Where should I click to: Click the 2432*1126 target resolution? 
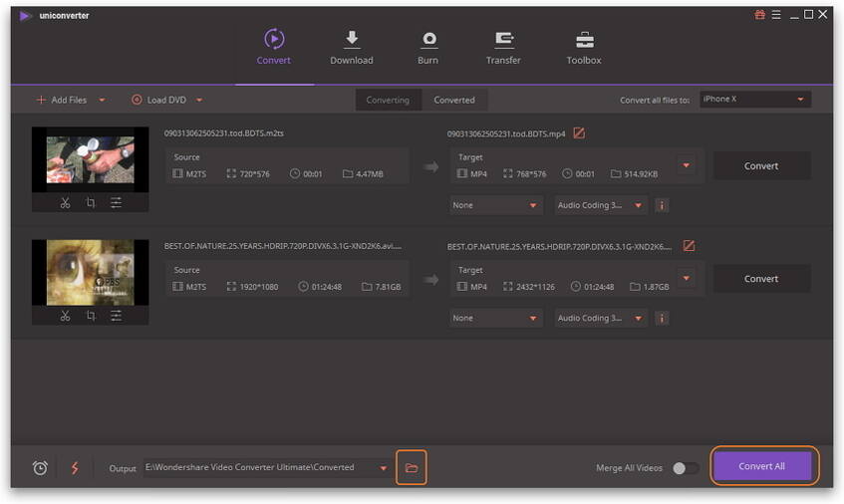click(x=535, y=287)
